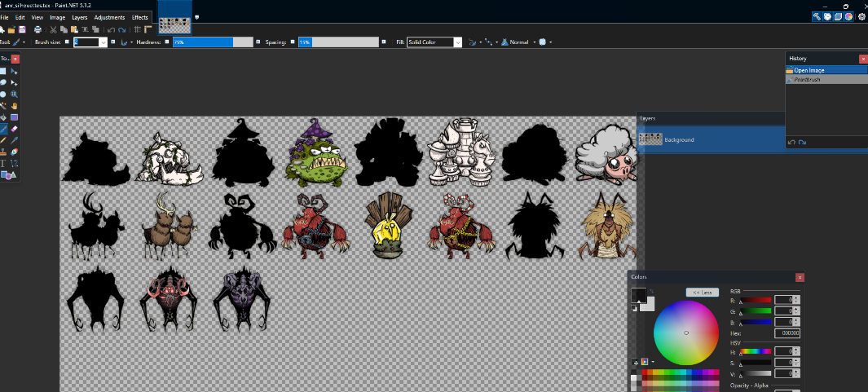Click the red R slider in Colors
The height and width of the screenshot is (392, 868).
(755, 300)
